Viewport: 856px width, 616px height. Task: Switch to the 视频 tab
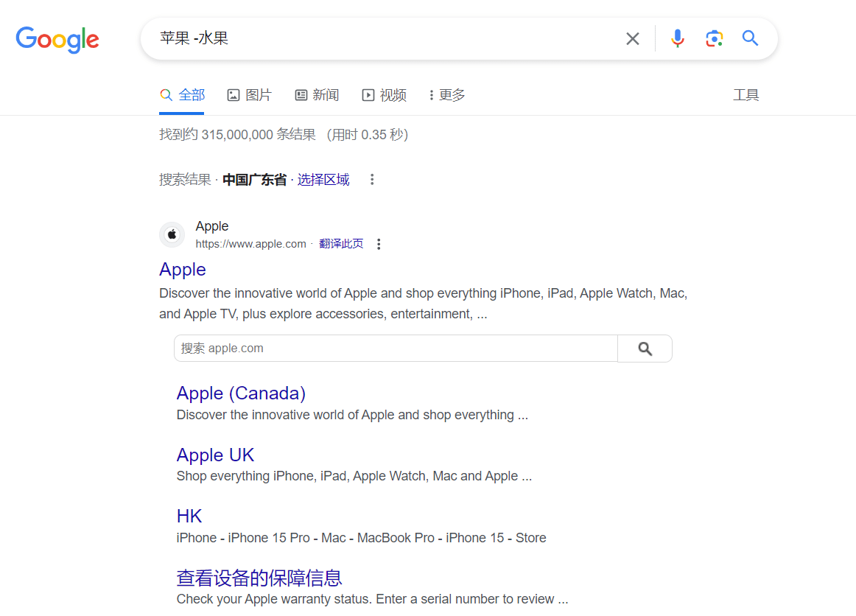coord(385,95)
